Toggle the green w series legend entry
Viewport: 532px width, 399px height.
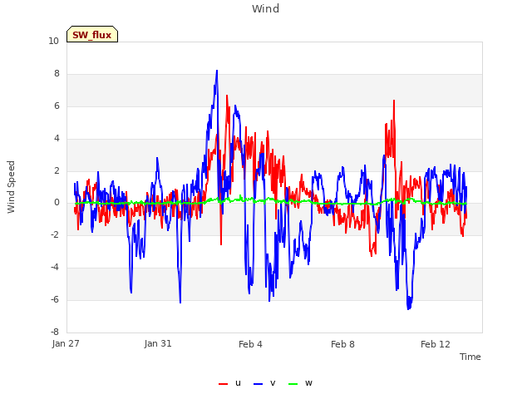click(300, 383)
